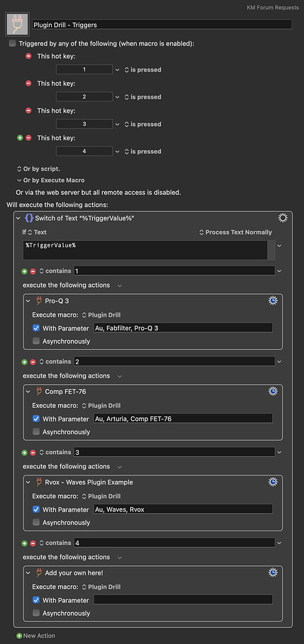Open actions menu below 'contains 4'

point(120,558)
